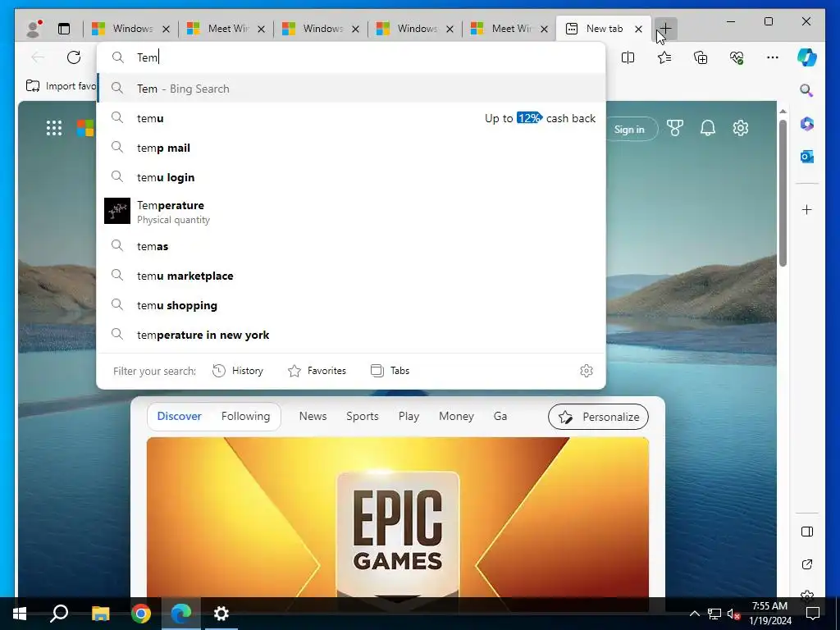Open the Sports category

click(362, 416)
